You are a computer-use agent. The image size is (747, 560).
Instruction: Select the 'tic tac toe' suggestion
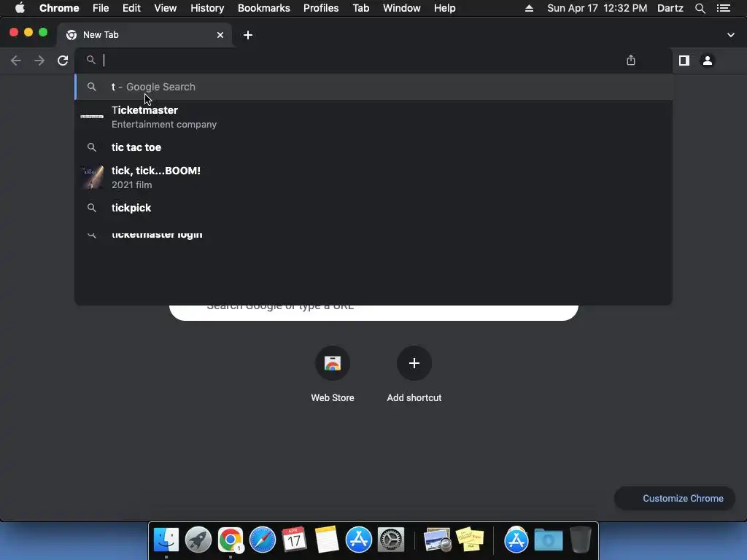click(x=373, y=147)
